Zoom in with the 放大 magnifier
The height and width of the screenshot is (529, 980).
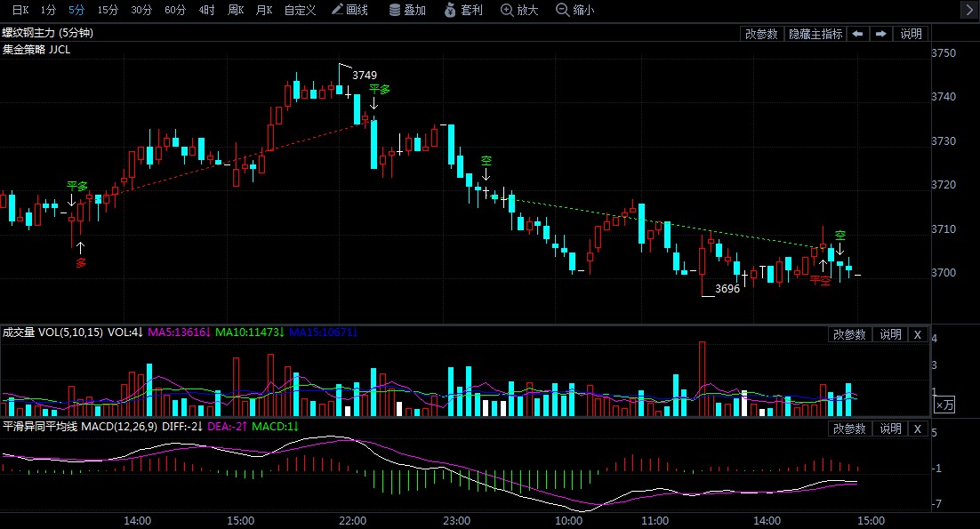coord(519,11)
